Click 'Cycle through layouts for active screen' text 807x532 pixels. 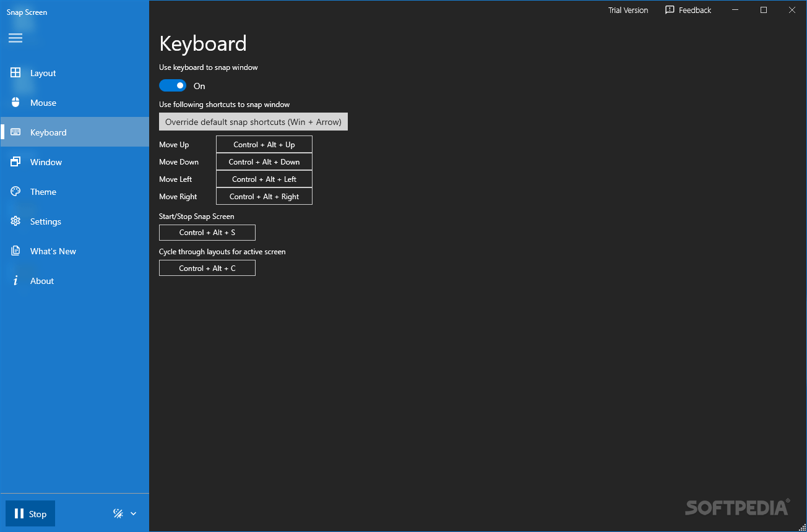tap(222, 252)
